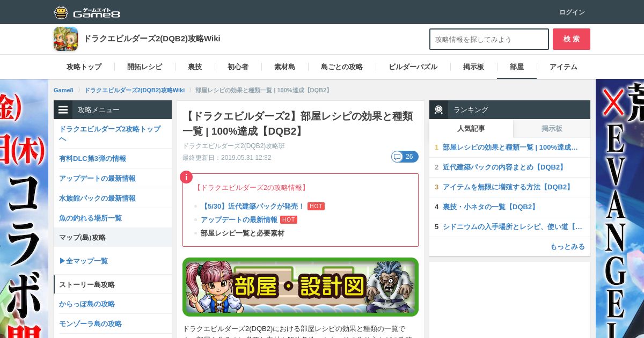Open ▶全マップ一覧 sidebar link
The height and width of the screenshot is (338, 644).
[83, 261]
